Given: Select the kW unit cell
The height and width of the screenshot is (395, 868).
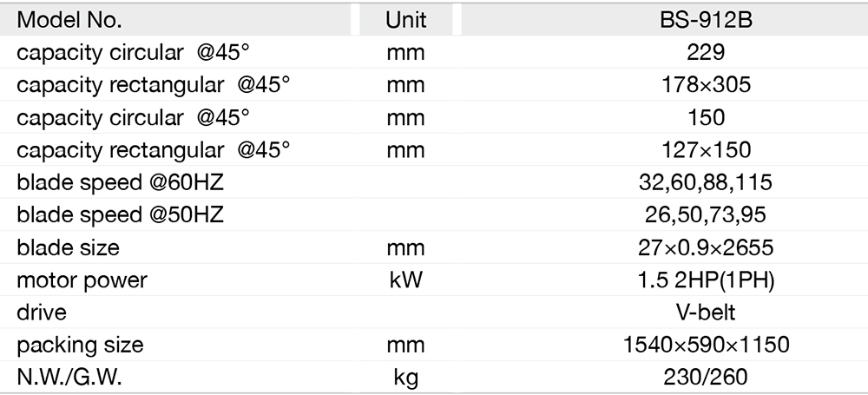Looking at the screenshot, I should coord(405,280).
